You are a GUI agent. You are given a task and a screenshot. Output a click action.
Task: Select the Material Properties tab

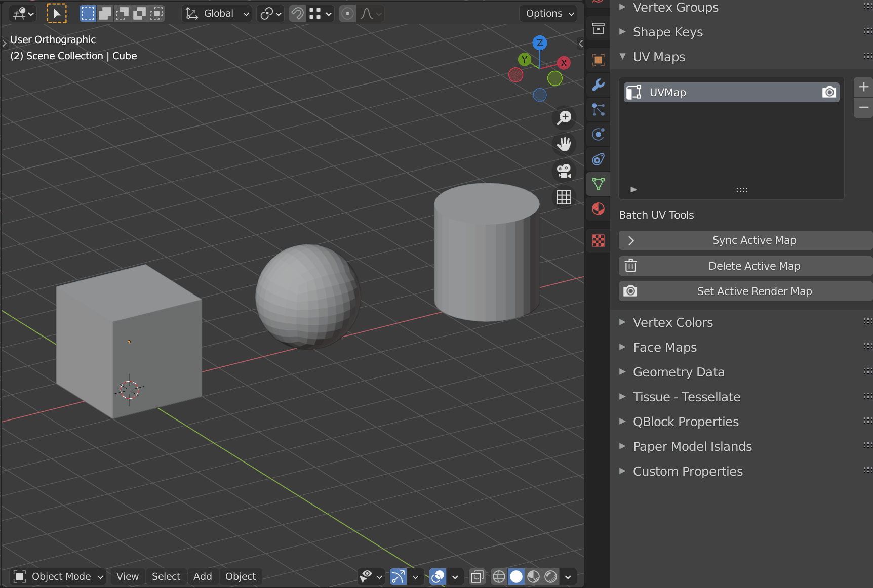tap(598, 208)
